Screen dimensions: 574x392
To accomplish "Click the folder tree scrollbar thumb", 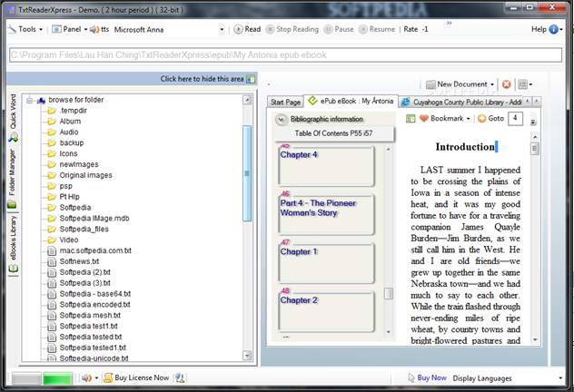I will 247,173.
